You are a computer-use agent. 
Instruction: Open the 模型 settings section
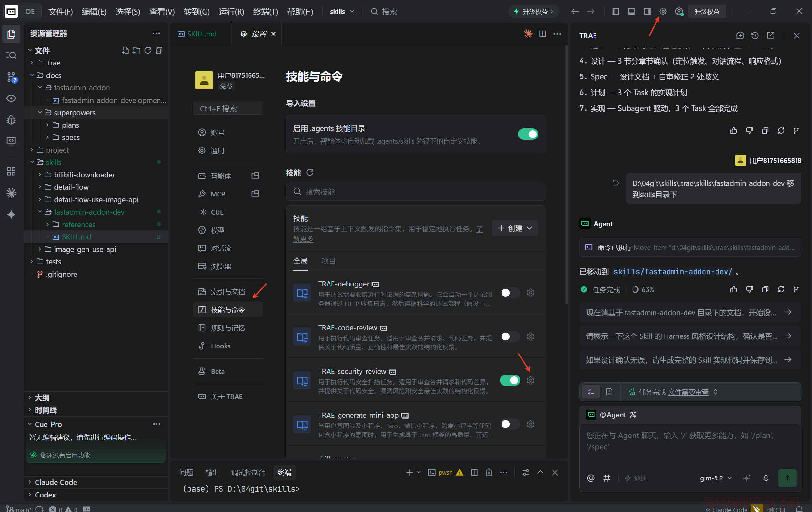[228, 230]
